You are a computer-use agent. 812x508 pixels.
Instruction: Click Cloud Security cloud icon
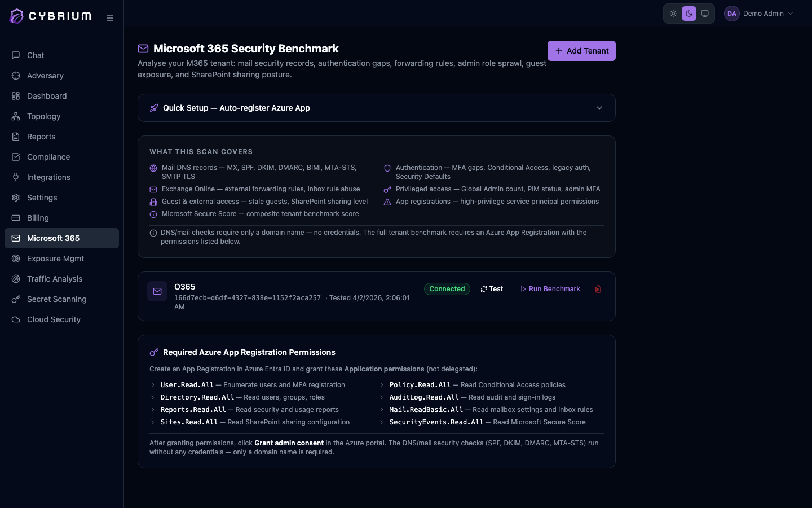tap(16, 319)
